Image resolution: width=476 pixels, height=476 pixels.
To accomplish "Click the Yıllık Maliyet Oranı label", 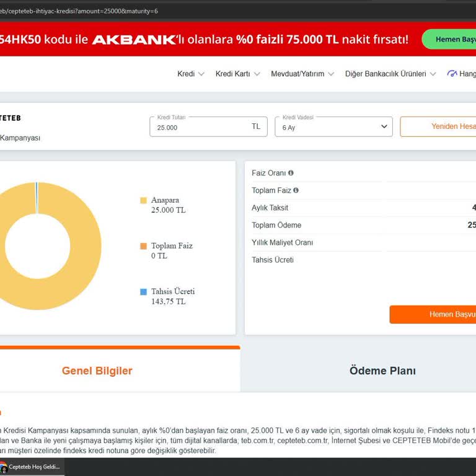I will [282, 242].
